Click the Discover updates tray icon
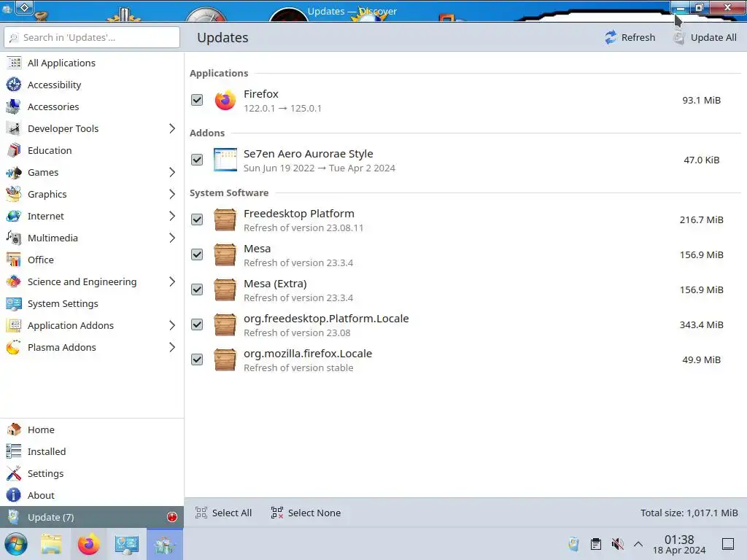 point(573,544)
